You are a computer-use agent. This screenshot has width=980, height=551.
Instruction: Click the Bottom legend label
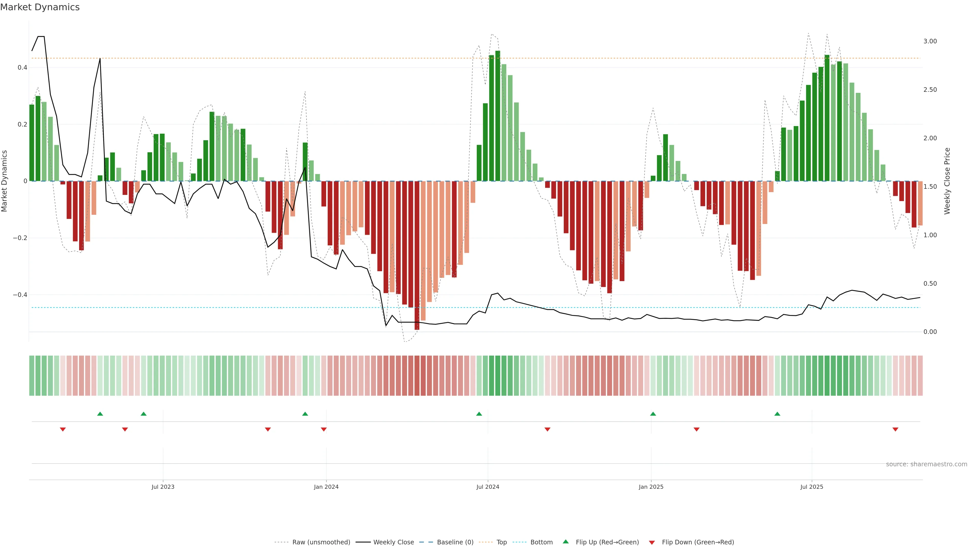541,542
